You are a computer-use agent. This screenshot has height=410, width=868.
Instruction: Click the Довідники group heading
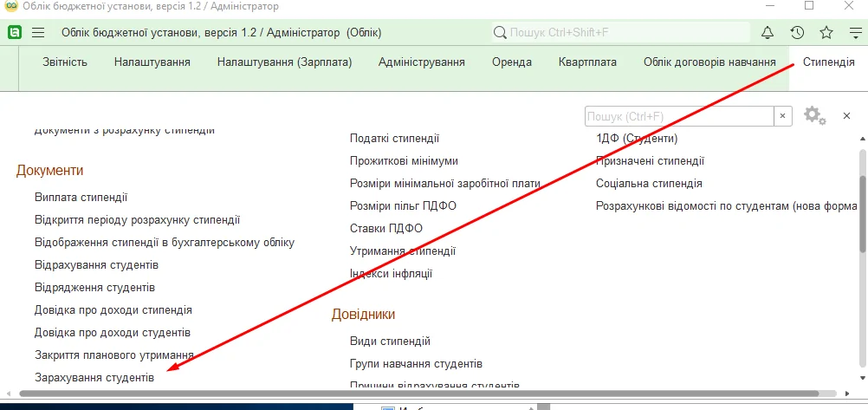coord(363,315)
